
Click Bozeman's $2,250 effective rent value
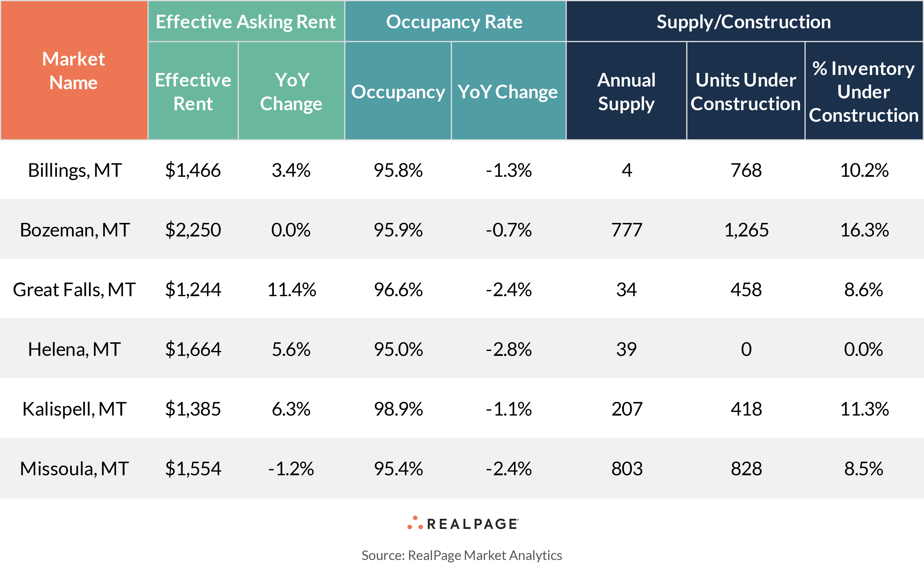[193, 230]
